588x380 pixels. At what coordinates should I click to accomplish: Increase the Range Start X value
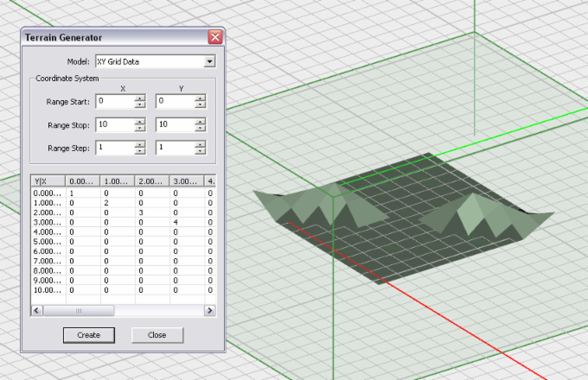pyautogui.click(x=139, y=98)
